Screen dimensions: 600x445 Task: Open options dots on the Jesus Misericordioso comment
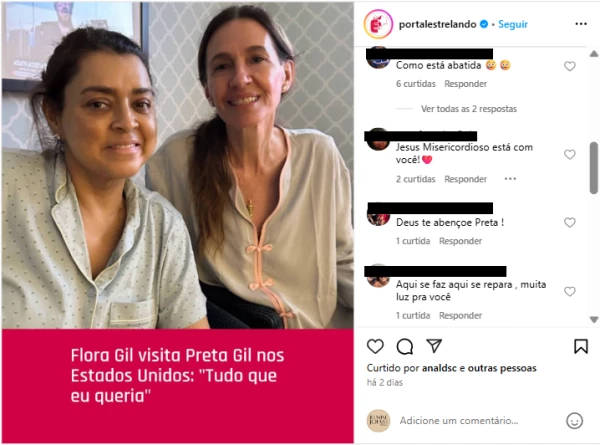[510, 179]
